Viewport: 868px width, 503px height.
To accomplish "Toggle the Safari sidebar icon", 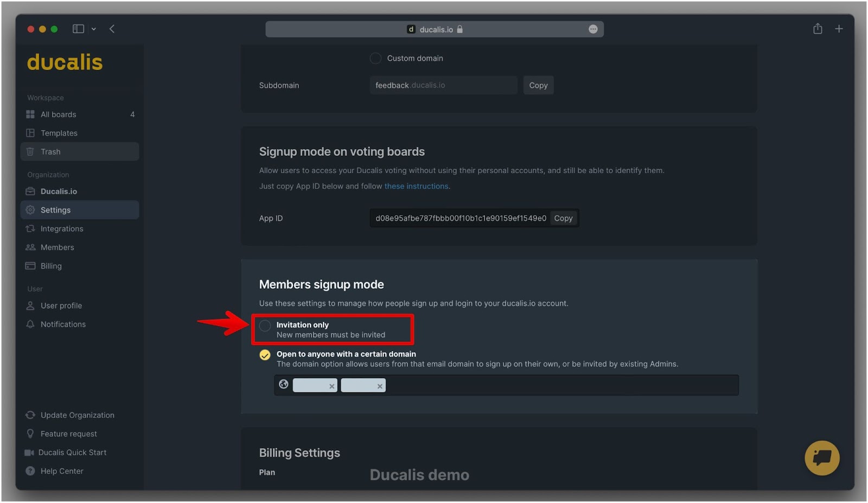I will coord(78,29).
